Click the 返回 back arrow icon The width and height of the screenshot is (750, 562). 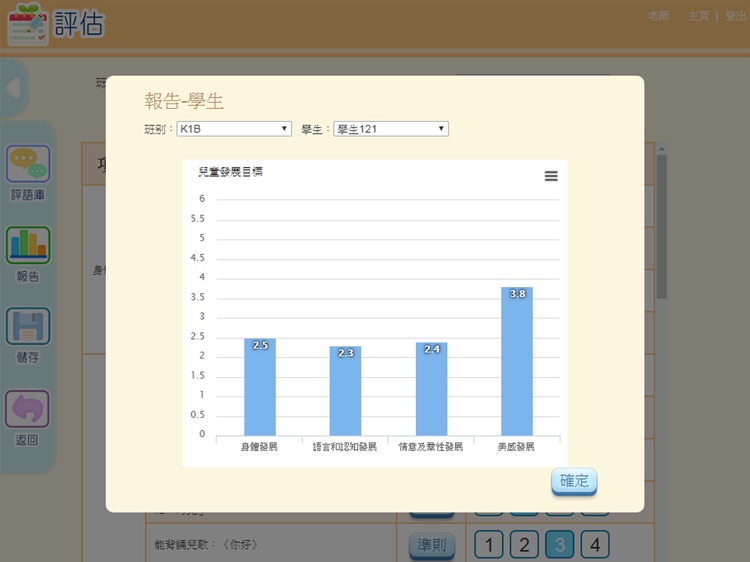[27, 408]
